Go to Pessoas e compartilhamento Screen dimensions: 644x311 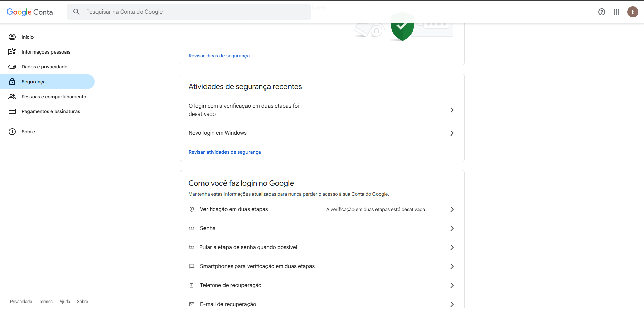click(x=54, y=97)
